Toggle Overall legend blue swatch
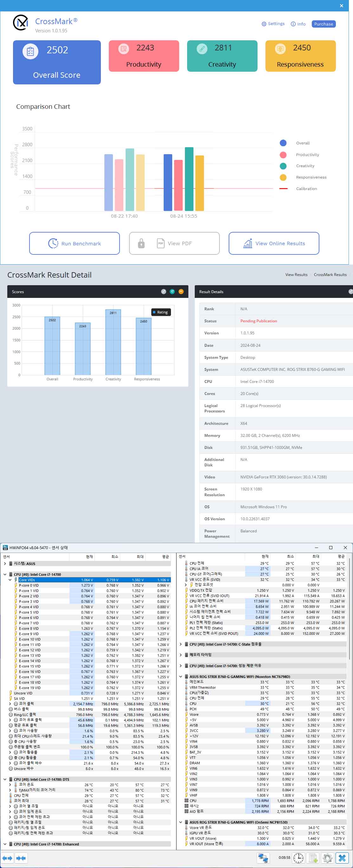The image size is (353, 868). (x=283, y=143)
